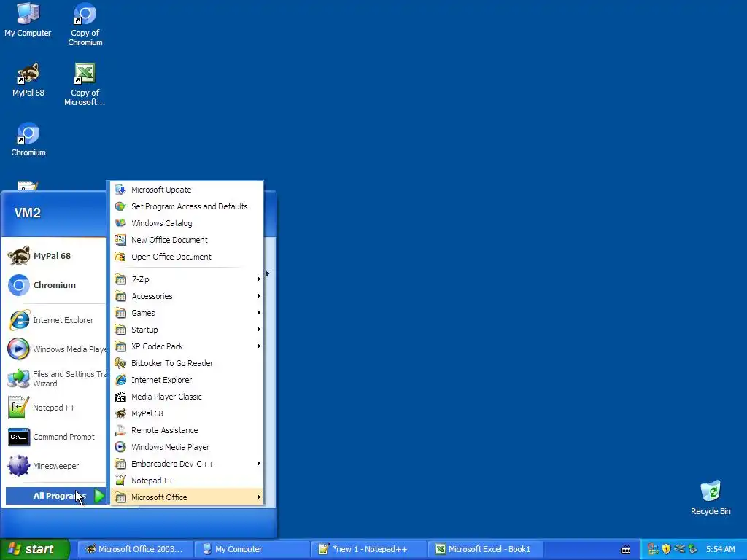The image size is (747, 560).
Task: Open Windows Catalog entry
Action: pyautogui.click(x=187, y=223)
